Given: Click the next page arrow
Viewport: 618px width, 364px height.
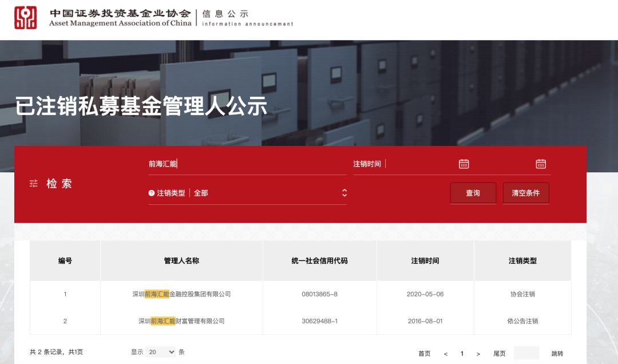Looking at the screenshot, I should pyautogui.click(x=478, y=354).
